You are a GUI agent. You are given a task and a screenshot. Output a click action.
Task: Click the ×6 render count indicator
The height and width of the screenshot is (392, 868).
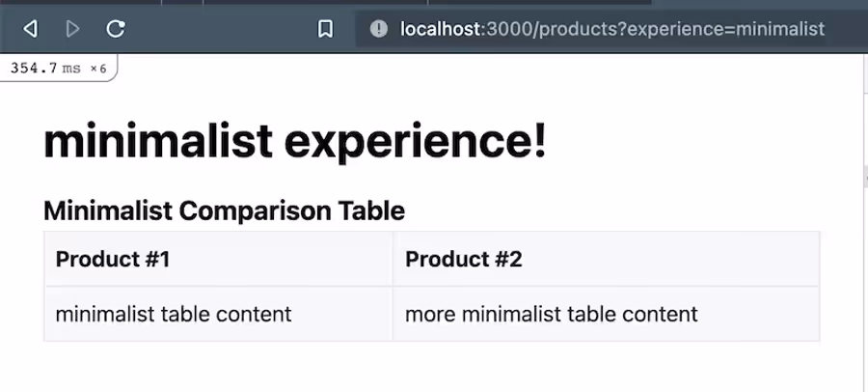tap(97, 69)
